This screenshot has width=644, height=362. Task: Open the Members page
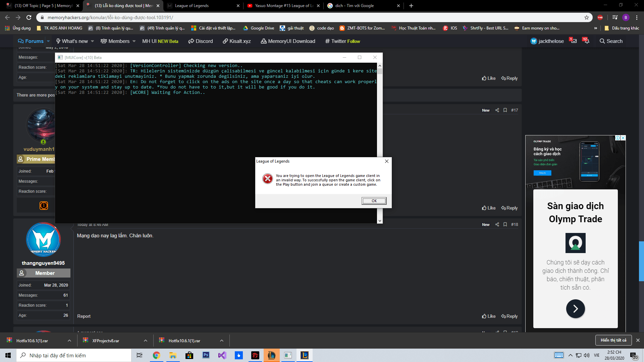(x=115, y=41)
